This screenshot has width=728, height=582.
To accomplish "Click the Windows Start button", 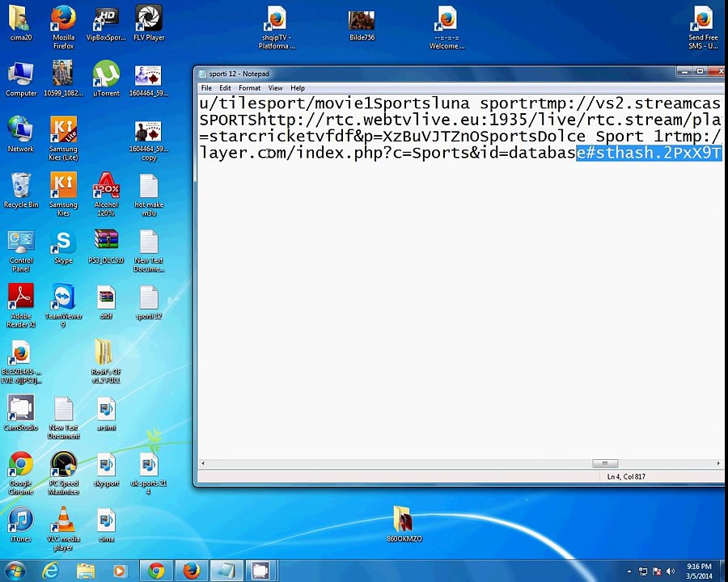I will [x=16, y=571].
